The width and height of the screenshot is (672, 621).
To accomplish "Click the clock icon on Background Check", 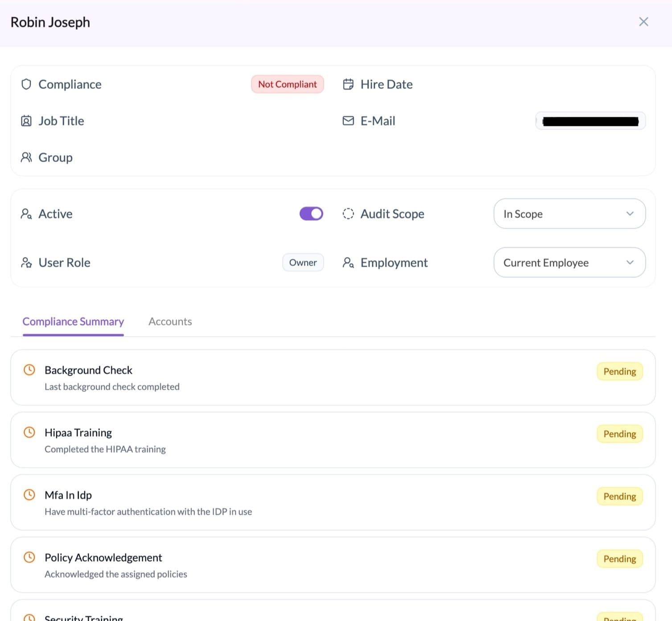I will [29, 370].
